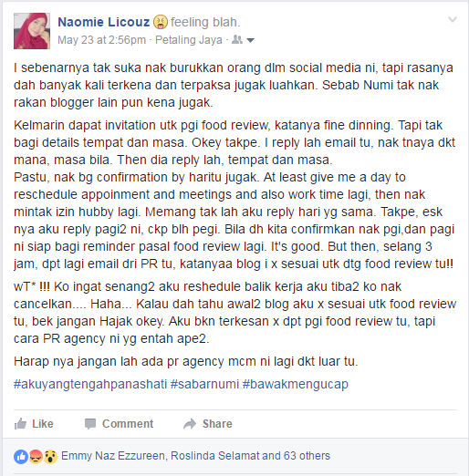Open hashtag #bawakmengucap
The width and height of the screenshot is (469, 476).
tap(296, 384)
